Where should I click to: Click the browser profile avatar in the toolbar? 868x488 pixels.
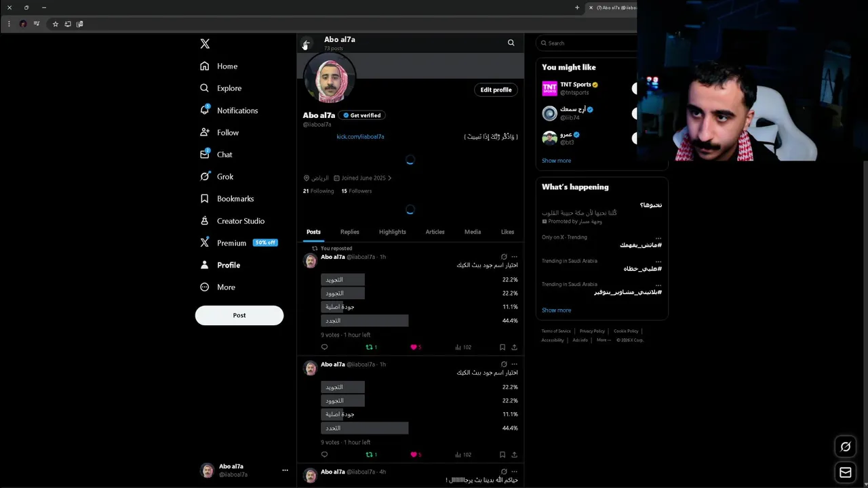pyautogui.click(x=23, y=24)
